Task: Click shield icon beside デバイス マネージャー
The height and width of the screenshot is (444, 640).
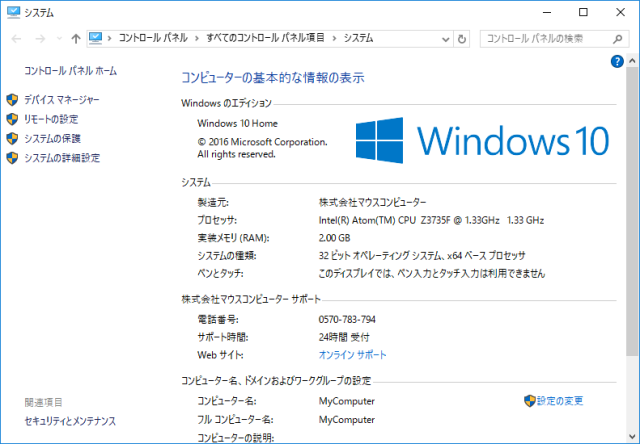Action: [12, 100]
